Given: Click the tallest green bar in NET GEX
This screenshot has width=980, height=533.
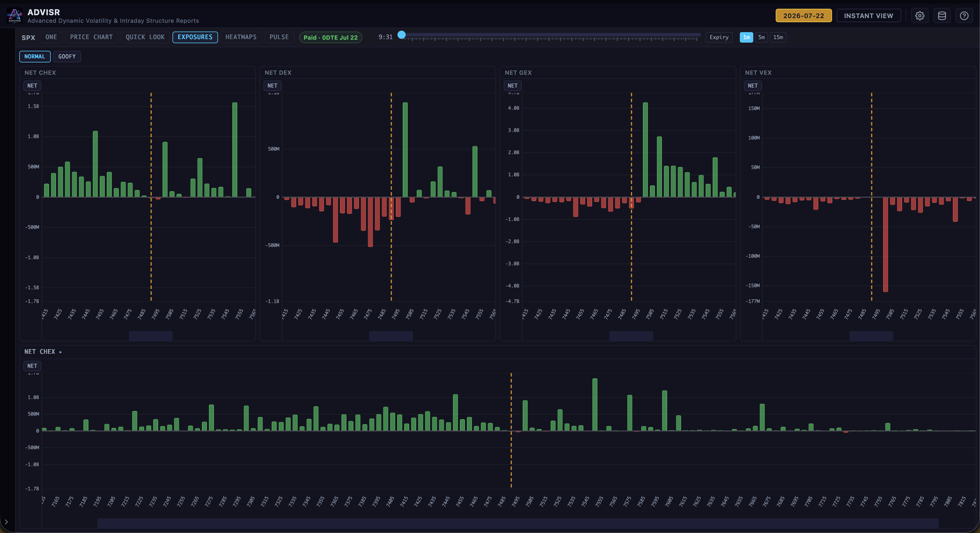Looking at the screenshot, I should [x=645, y=150].
